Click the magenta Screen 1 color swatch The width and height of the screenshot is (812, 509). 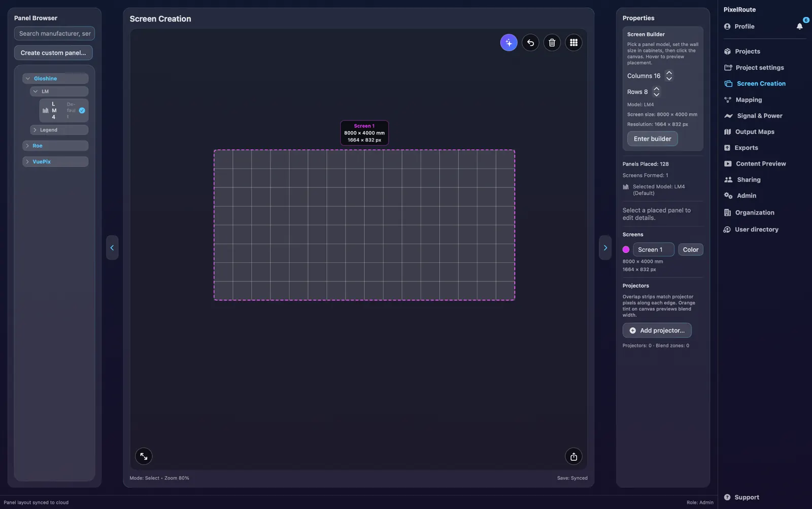[626, 250]
